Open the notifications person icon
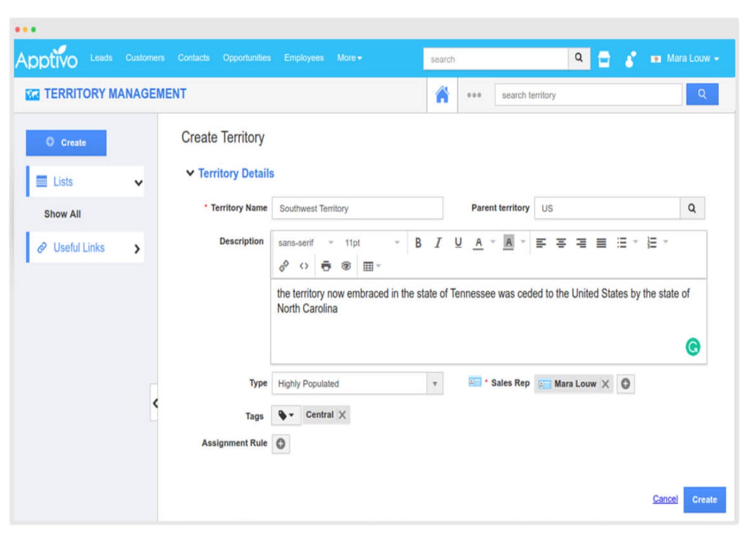The width and height of the screenshot is (756, 540). point(630,59)
